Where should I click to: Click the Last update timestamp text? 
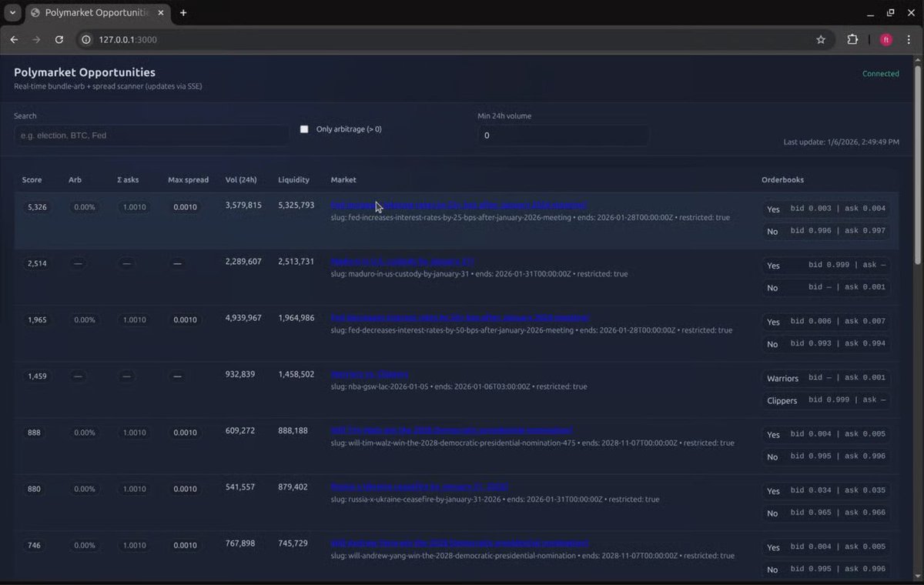pos(841,142)
